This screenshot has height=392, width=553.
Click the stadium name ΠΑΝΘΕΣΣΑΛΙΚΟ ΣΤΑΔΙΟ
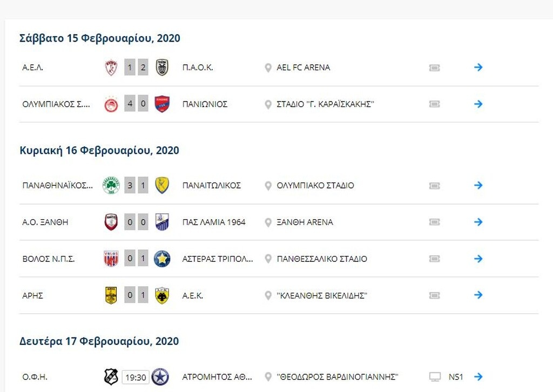click(x=321, y=259)
